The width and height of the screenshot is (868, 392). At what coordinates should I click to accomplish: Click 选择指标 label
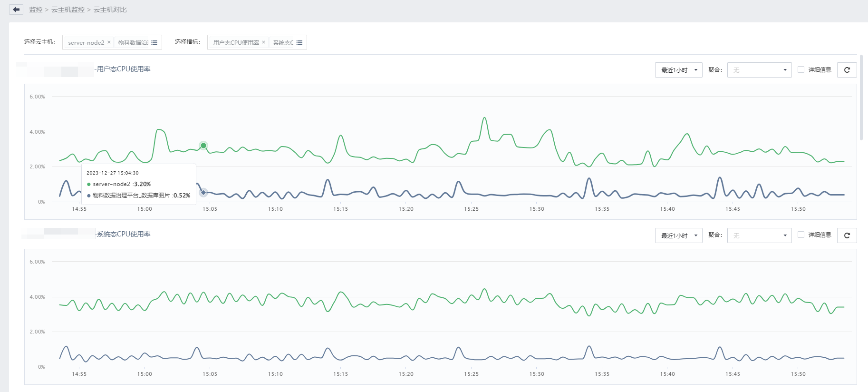187,42
